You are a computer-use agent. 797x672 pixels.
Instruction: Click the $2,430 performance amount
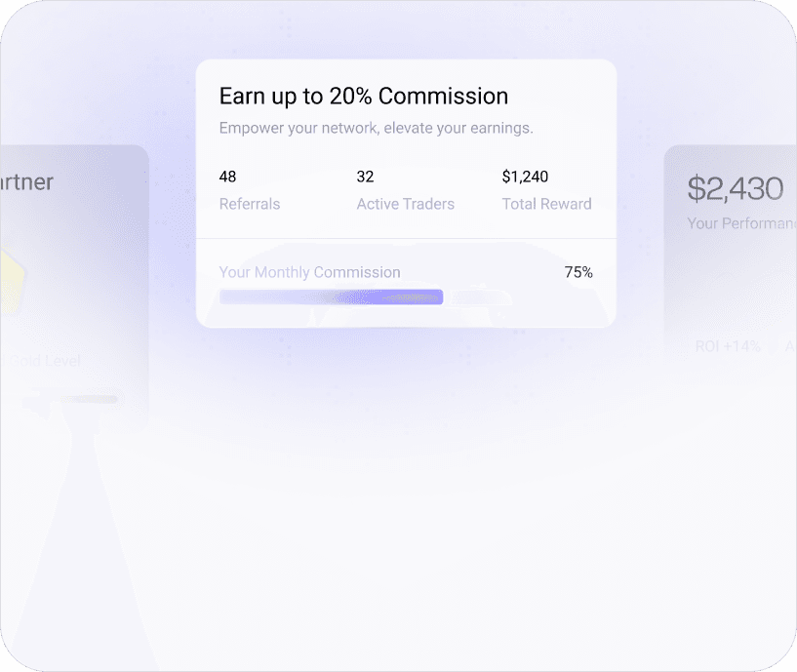(736, 188)
